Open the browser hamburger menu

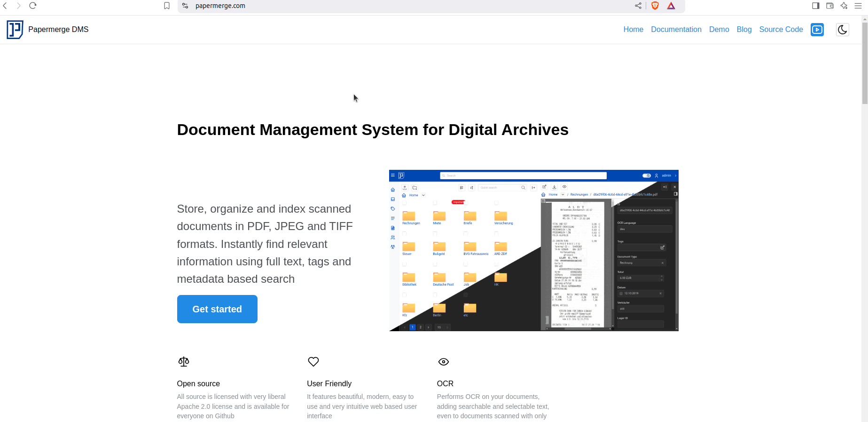coord(858,6)
